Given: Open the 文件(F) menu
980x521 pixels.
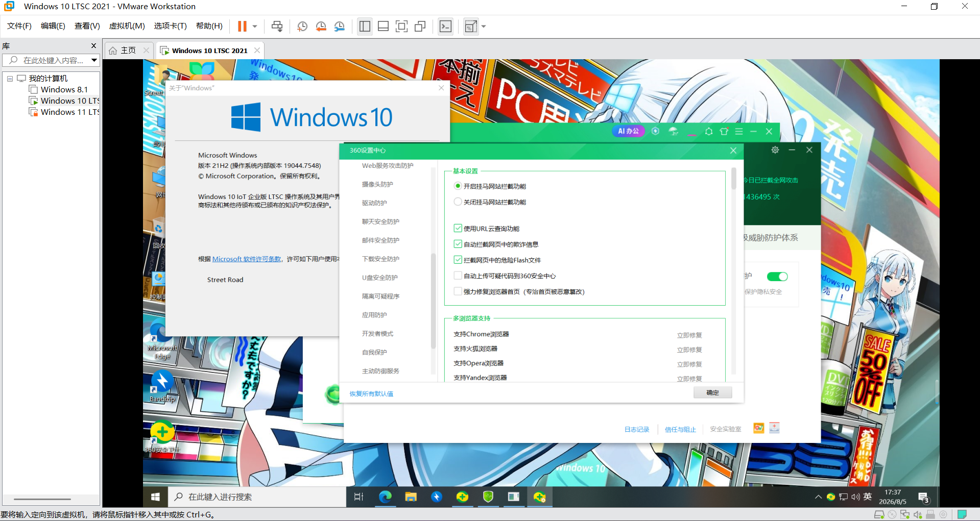Looking at the screenshot, I should pos(19,26).
